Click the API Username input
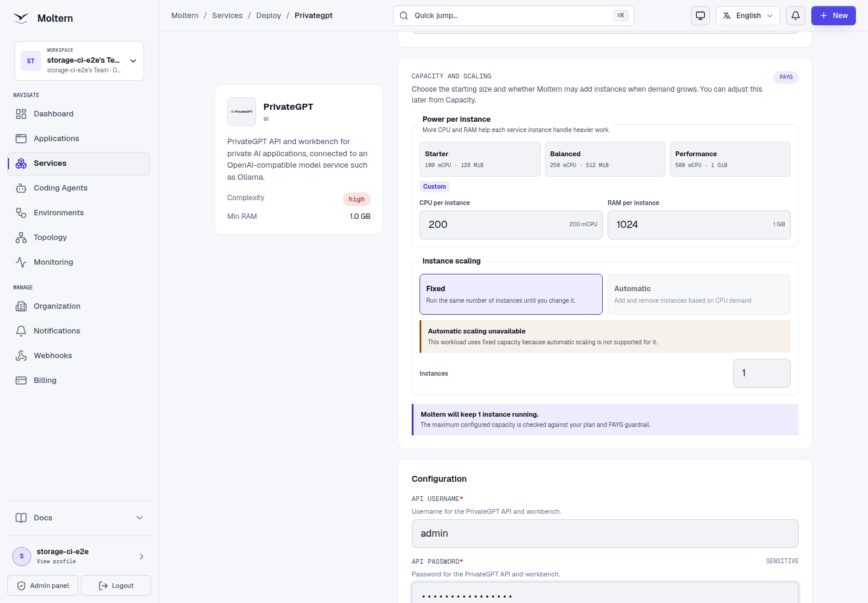 pyautogui.click(x=605, y=534)
